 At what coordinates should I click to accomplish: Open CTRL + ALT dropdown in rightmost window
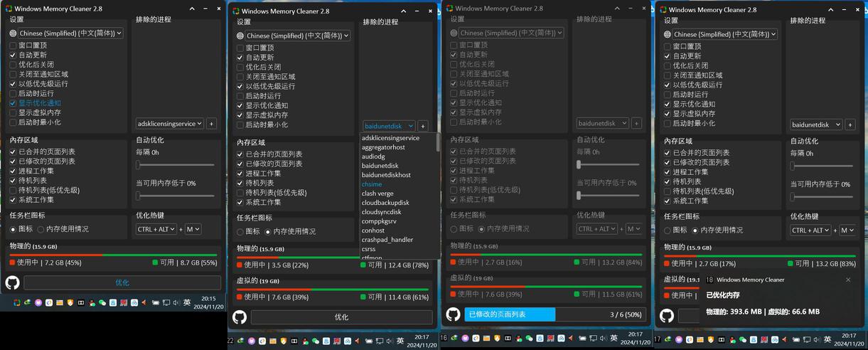[810, 230]
